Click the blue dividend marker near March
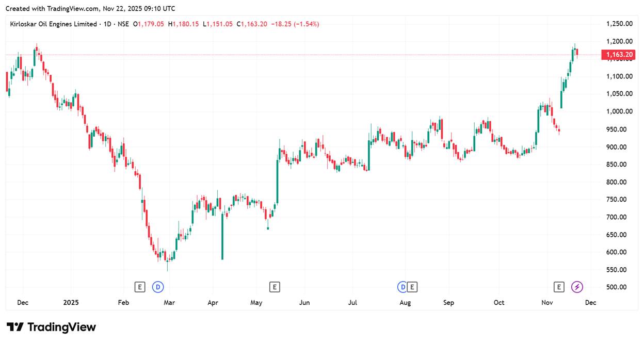 158,287
